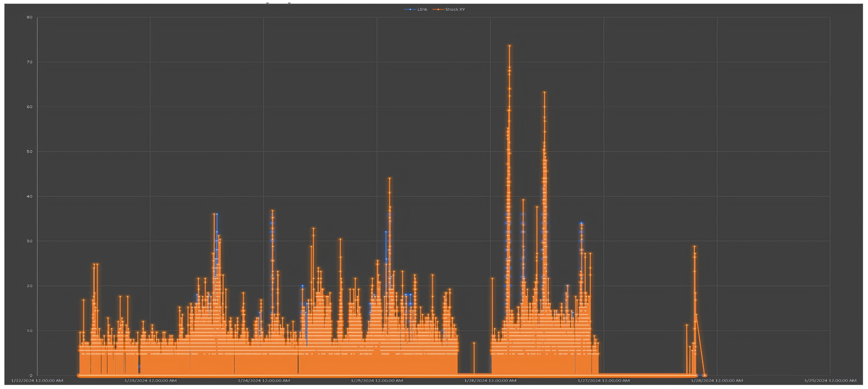Viewport: 868px width, 389px height.
Task: Click the Shock XY legend entry label
Action: 455,9
